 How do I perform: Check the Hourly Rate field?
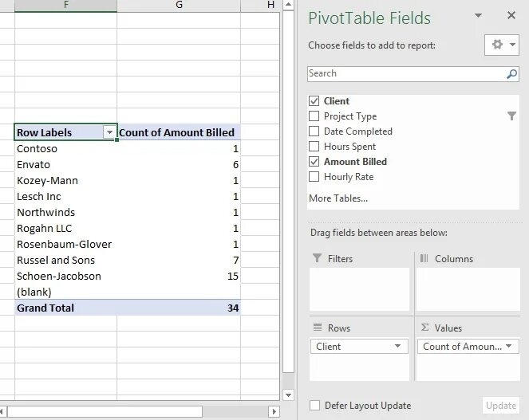click(x=314, y=177)
